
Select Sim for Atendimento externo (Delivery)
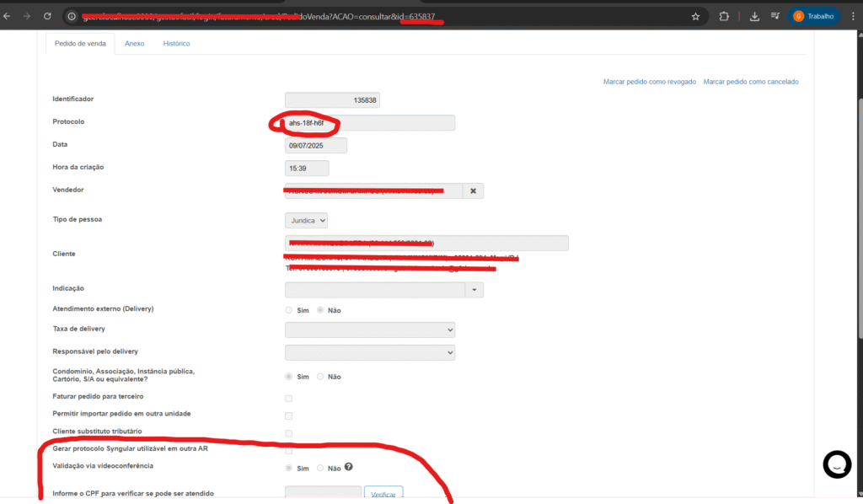[289, 310]
